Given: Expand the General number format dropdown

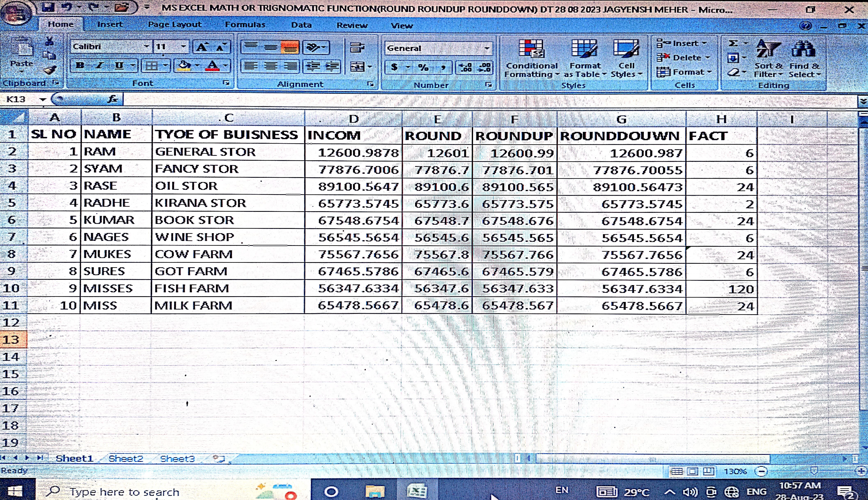Looking at the screenshot, I should tap(487, 48).
